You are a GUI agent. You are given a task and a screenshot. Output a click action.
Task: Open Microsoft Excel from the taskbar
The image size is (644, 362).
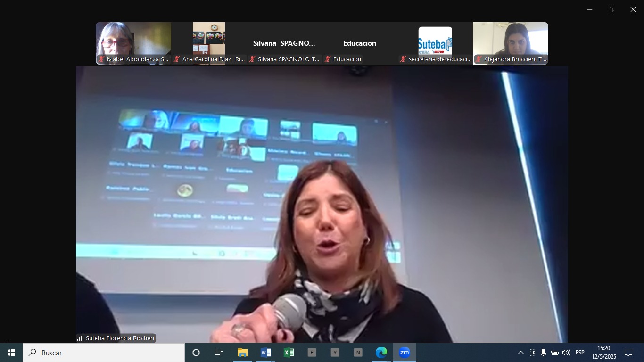pyautogui.click(x=289, y=353)
